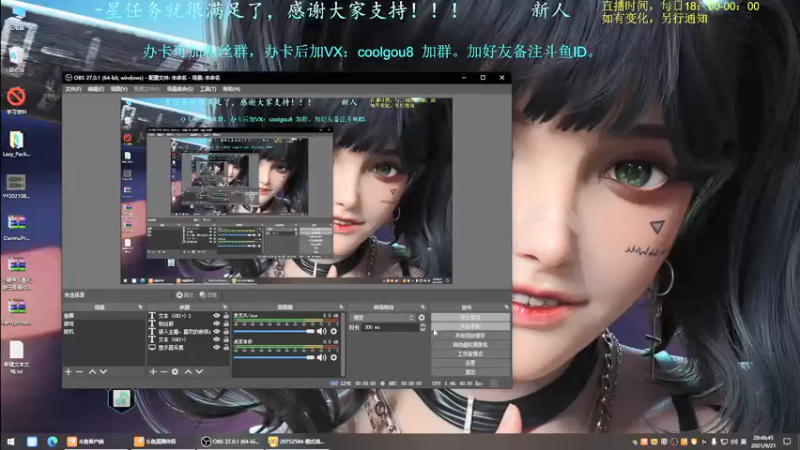Image resolution: width=800 pixels, height=450 pixels.
Task: Open Lazy_Pack desktop icon
Action: click(x=16, y=143)
